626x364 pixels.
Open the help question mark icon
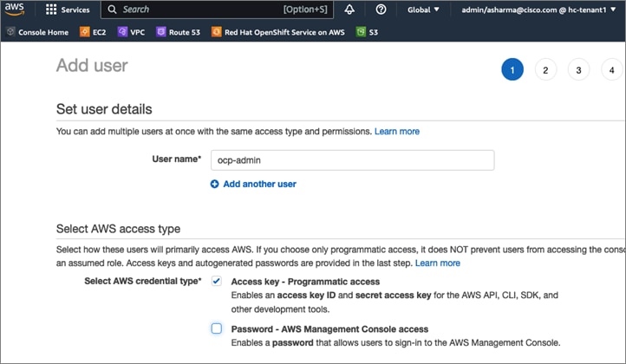pos(381,10)
